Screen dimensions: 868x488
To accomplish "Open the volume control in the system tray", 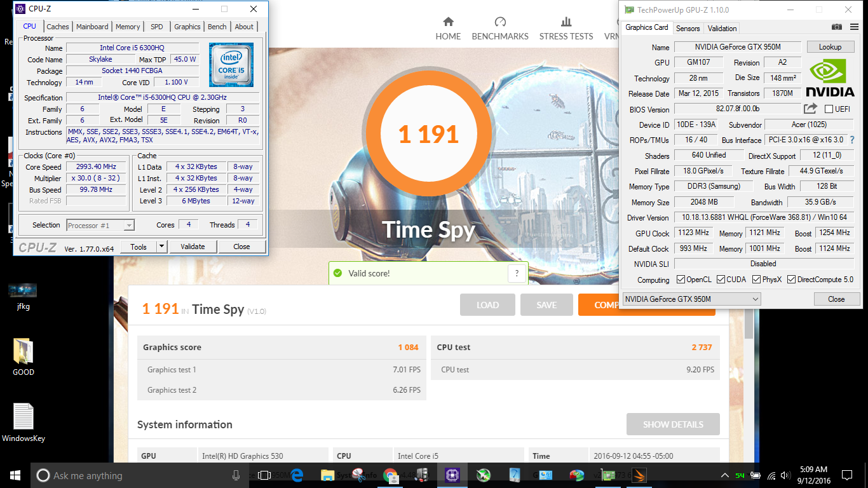I will [x=787, y=475].
